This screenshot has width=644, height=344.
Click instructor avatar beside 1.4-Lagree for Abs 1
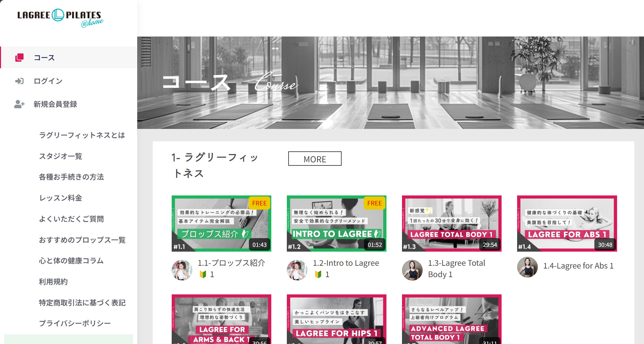(x=527, y=267)
